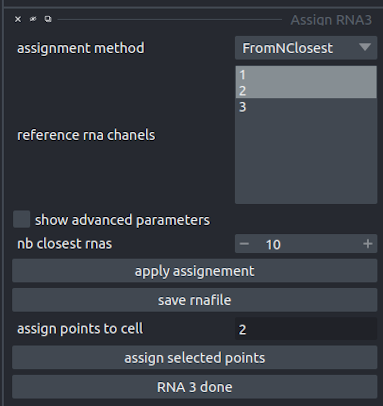The width and height of the screenshot is (383, 406).
Task: Decrease nb closest rnas with minus icon
Action: [x=244, y=244]
